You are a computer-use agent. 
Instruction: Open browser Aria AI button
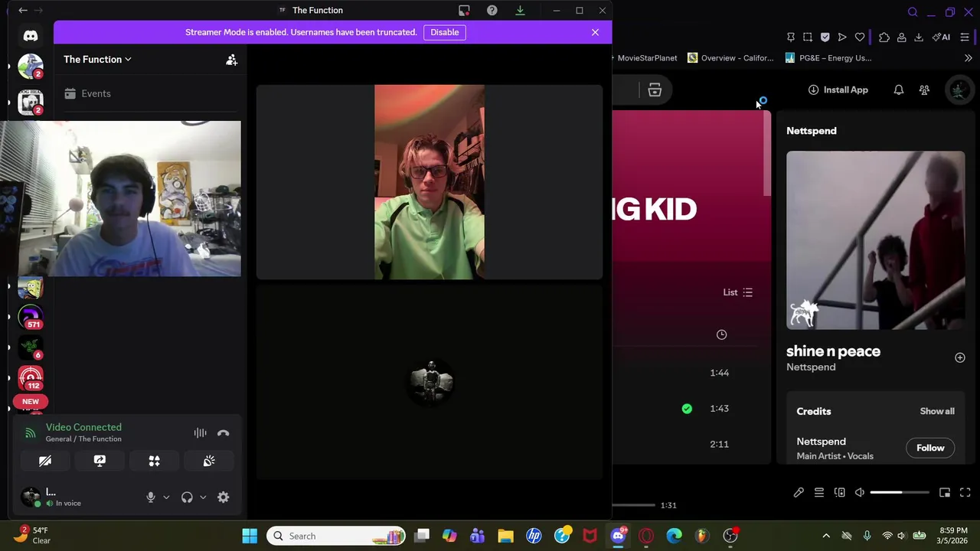click(x=942, y=37)
